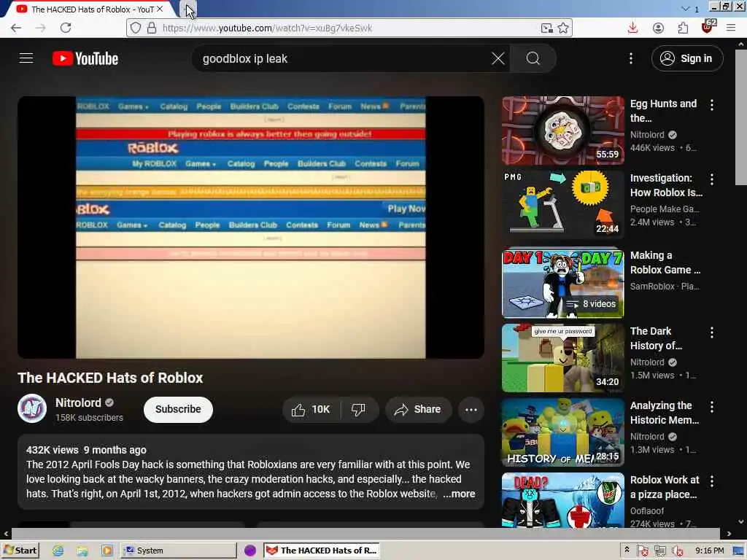Bookmark this page with star
The height and width of the screenshot is (560, 747).
coord(564,28)
